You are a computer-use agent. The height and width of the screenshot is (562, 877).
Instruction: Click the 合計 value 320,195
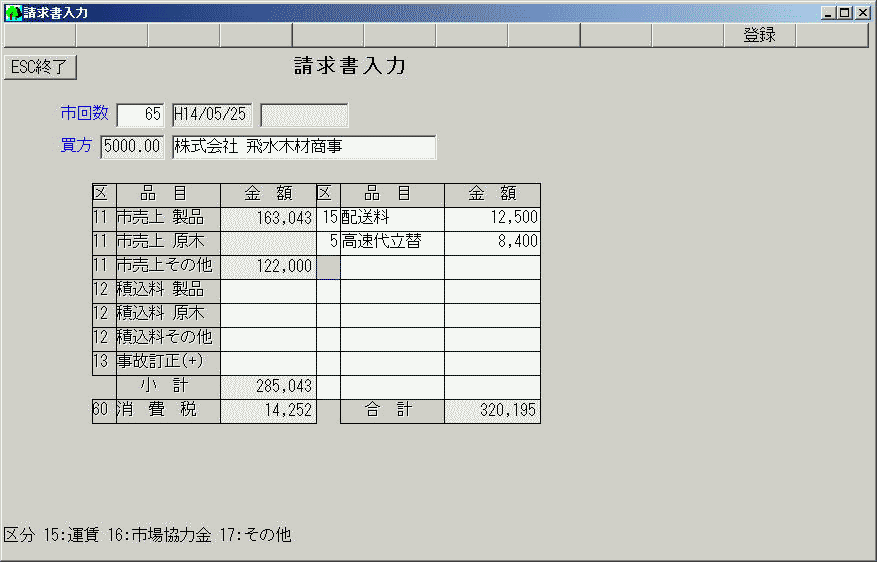click(x=492, y=411)
